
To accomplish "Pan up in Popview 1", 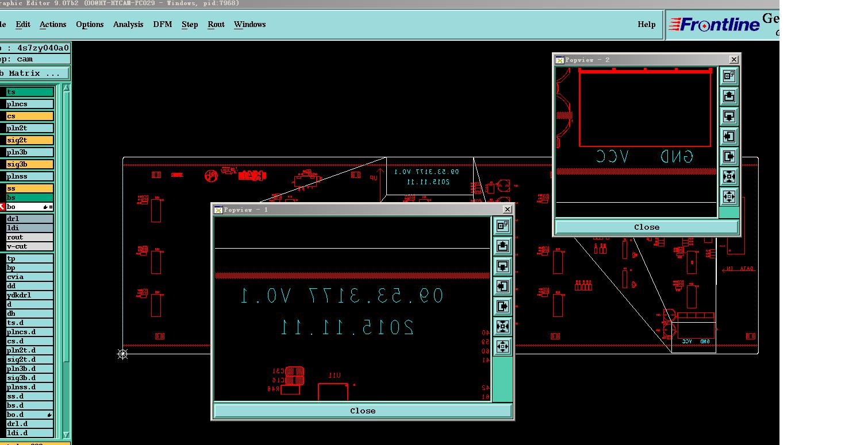I will click(x=502, y=246).
